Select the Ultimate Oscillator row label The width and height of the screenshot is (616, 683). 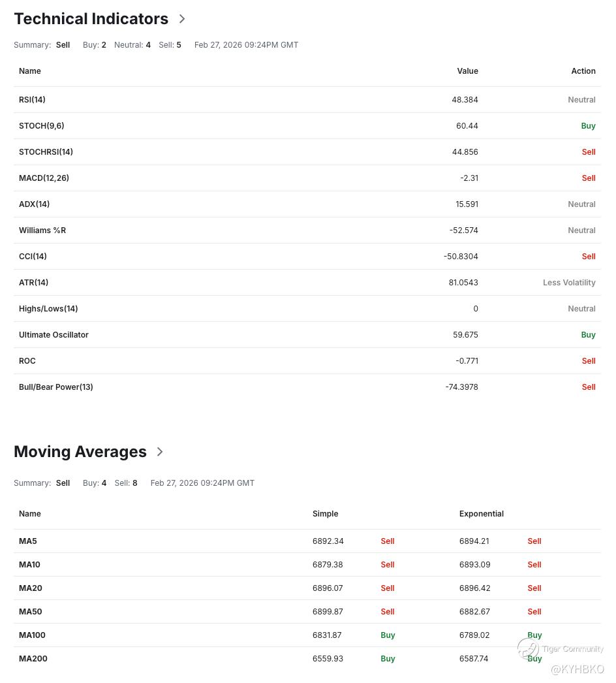[x=54, y=335]
